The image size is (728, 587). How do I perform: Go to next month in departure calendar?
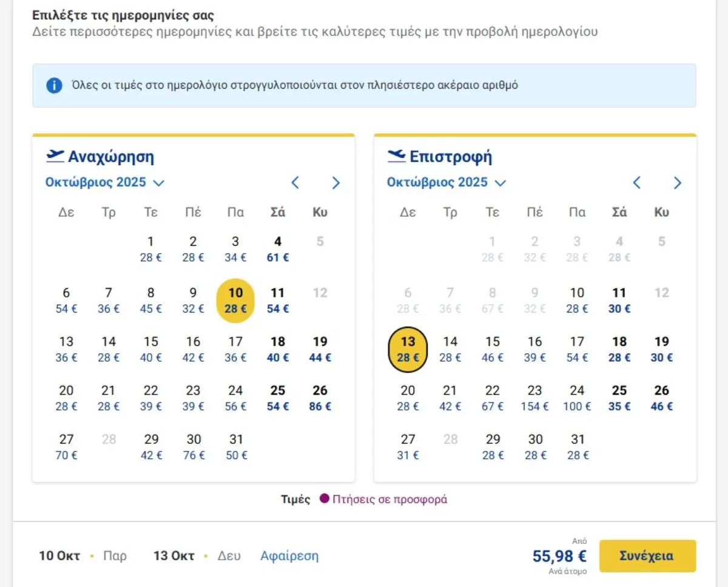pos(336,183)
